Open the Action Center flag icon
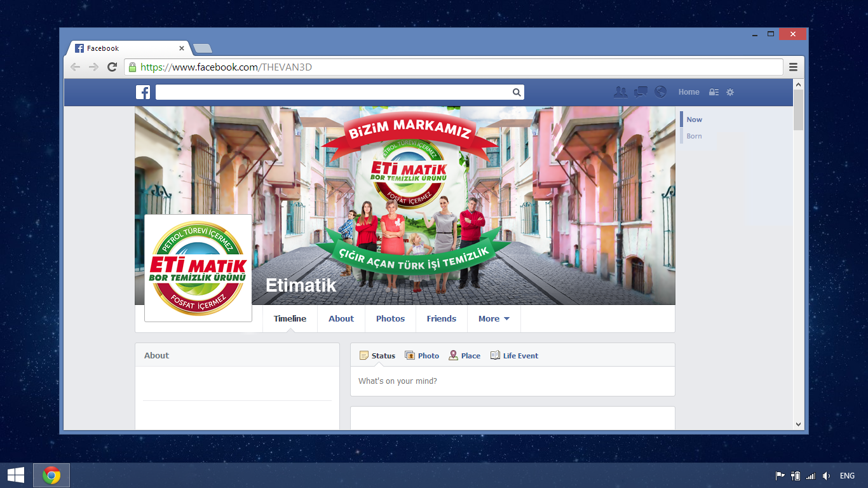 tap(780, 476)
